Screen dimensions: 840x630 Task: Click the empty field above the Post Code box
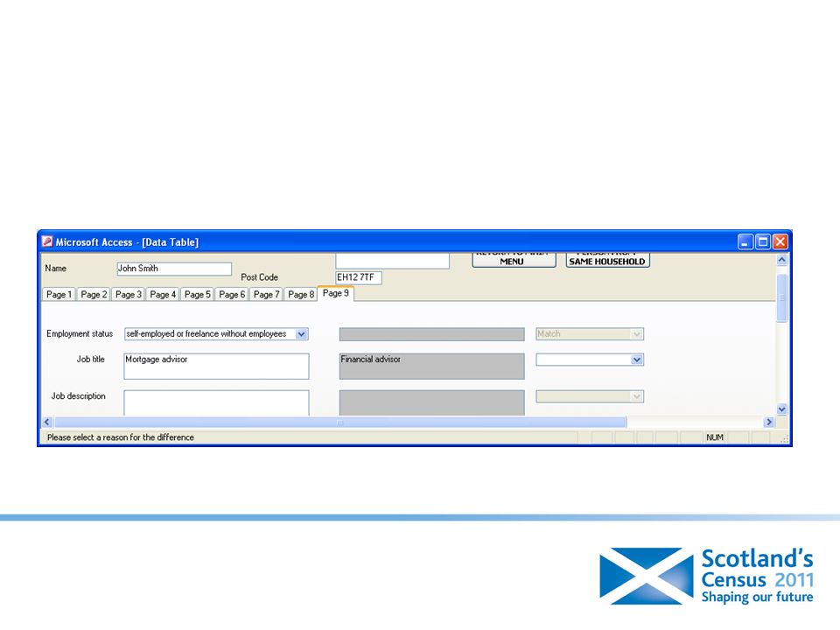(x=392, y=261)
